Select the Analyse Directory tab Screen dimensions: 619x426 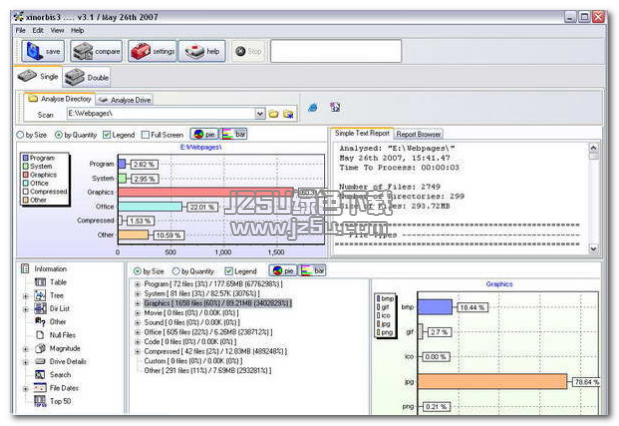tap(60, 99)
